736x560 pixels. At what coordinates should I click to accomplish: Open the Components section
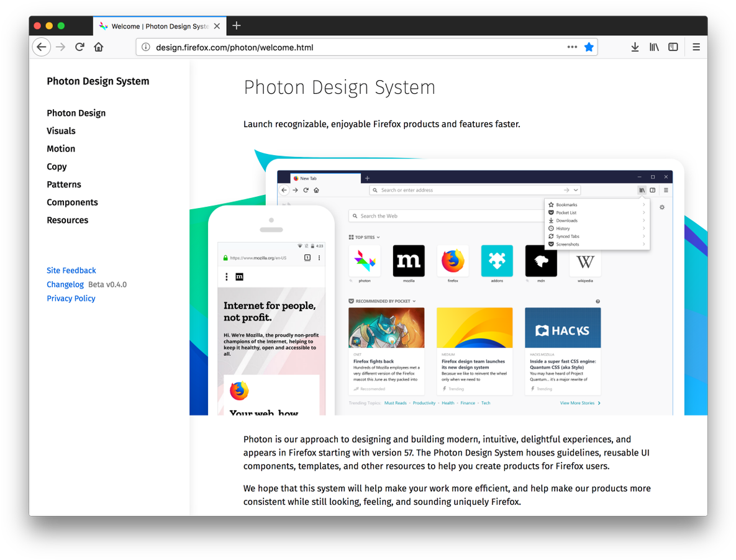point(72,202)
